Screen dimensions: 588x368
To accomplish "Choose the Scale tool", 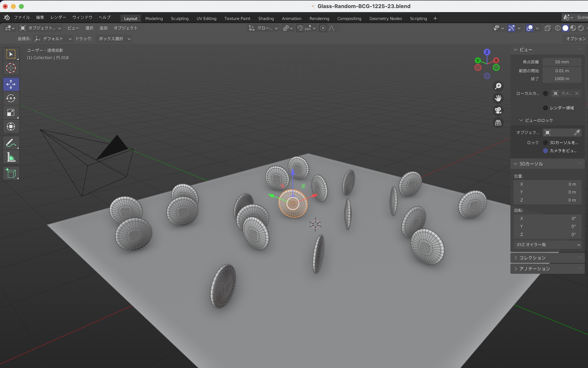I will click(x=11, y=112).
